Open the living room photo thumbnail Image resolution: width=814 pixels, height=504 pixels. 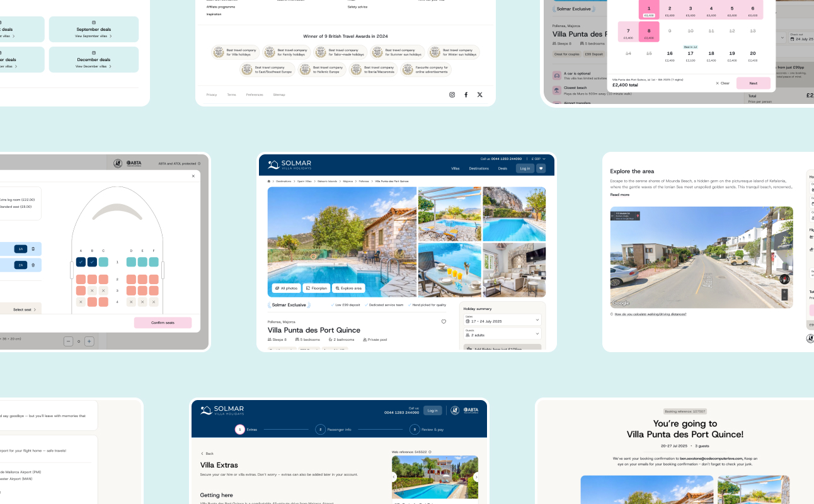point(513,270)
